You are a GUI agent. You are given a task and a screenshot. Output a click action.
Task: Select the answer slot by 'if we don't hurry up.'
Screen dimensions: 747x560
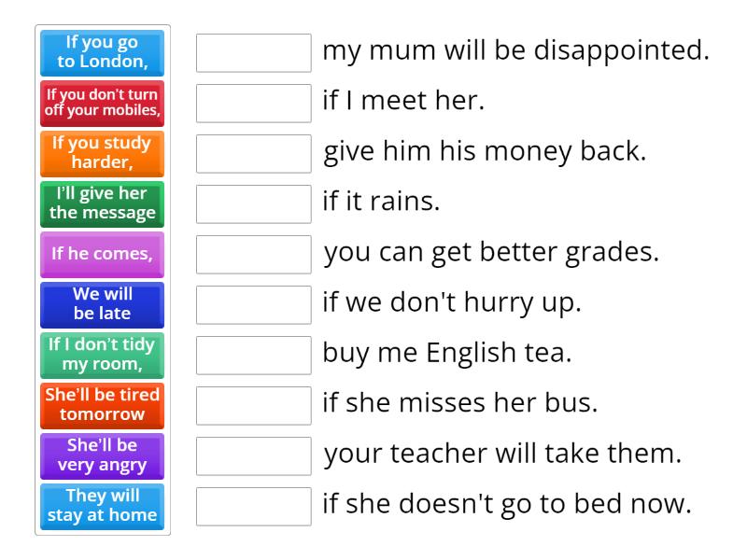254,305
